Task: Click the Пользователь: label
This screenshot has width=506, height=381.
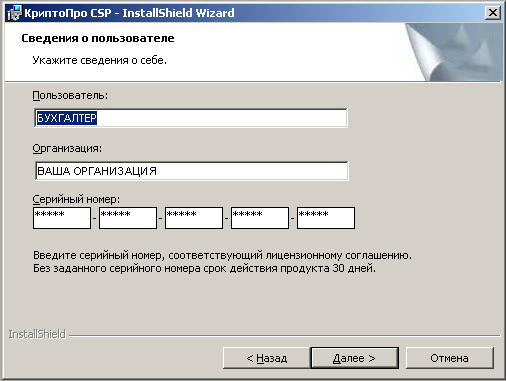Action: click(x=70, y=96)
